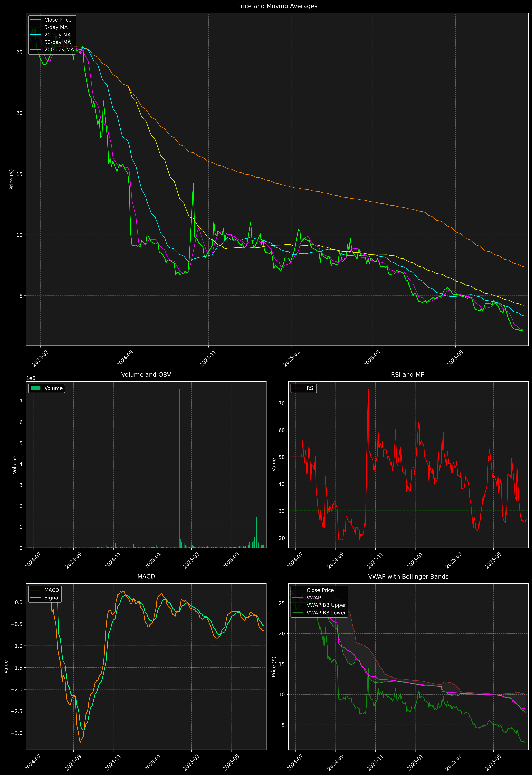Click the 'Price ($)' y-axis label of top chart
The width and height of the screenshot is (532, 775).
pyautogui.click(x=12, y=179)
